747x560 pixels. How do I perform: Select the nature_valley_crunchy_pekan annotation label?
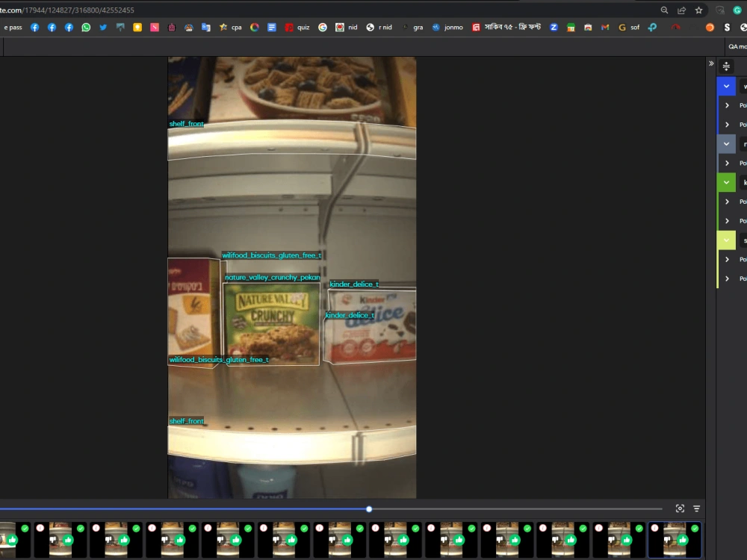272,277
